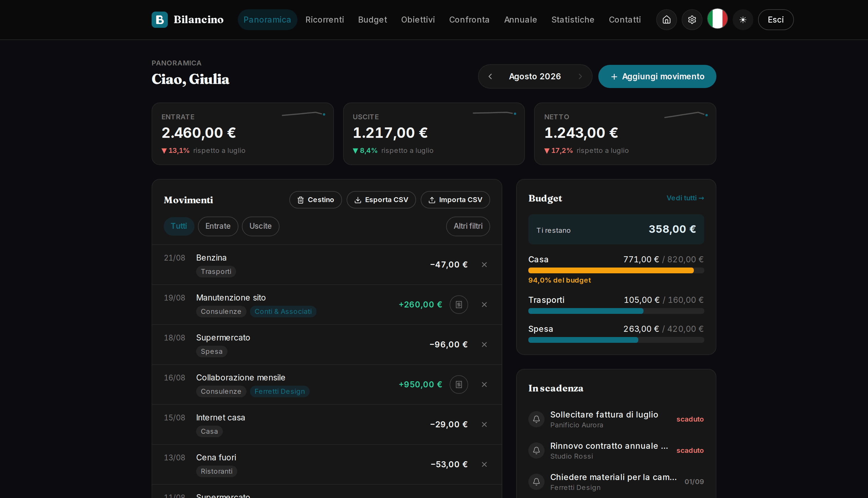Click the Ferretti Design tag
The width and height of the screenshot is (868, 498).
click(279, 391)
